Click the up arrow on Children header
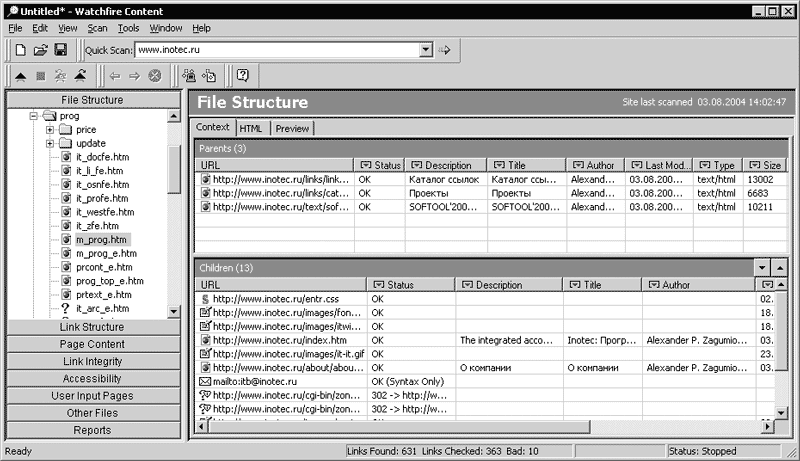Image resolution: width=800 pixels, height=461 pixels. (x=780, y=268)
